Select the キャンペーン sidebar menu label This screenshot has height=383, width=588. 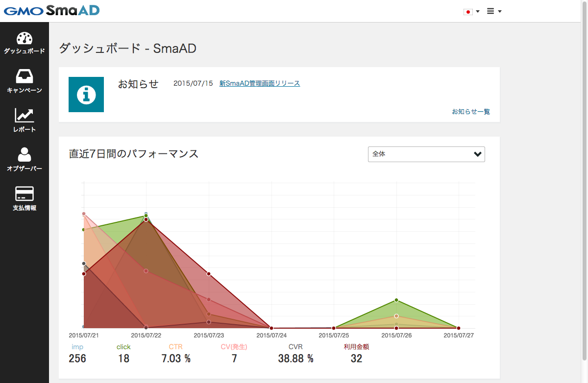24,91
